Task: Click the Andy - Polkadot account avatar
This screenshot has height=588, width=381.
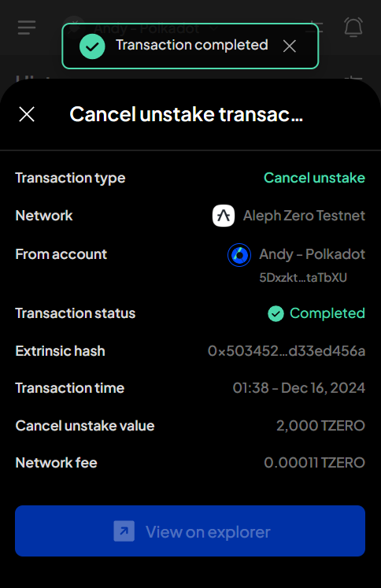Action: coord(239,255)
